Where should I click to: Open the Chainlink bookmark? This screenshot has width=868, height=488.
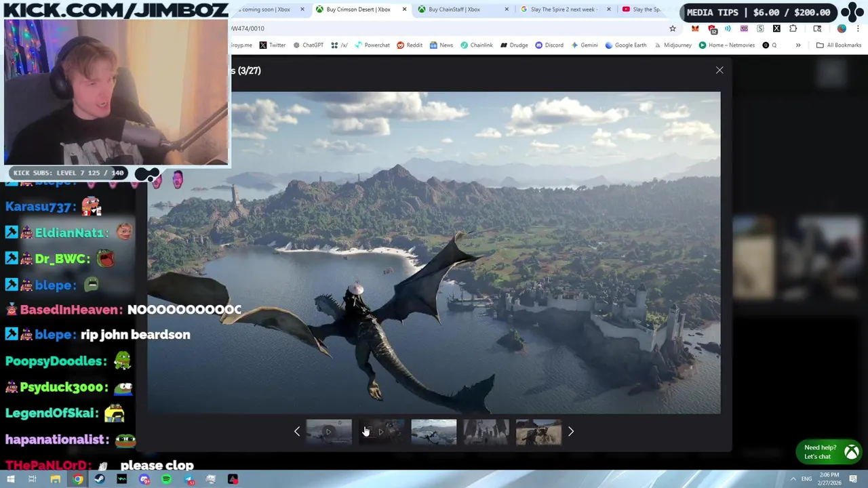pos(477,45)
